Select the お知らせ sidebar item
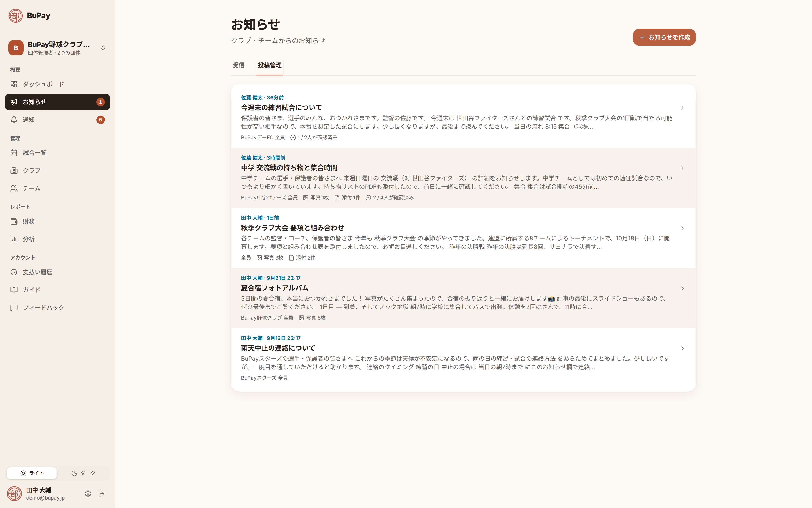Image resolution: width=812 pixels, height=508 pixels. click(57, 102)
